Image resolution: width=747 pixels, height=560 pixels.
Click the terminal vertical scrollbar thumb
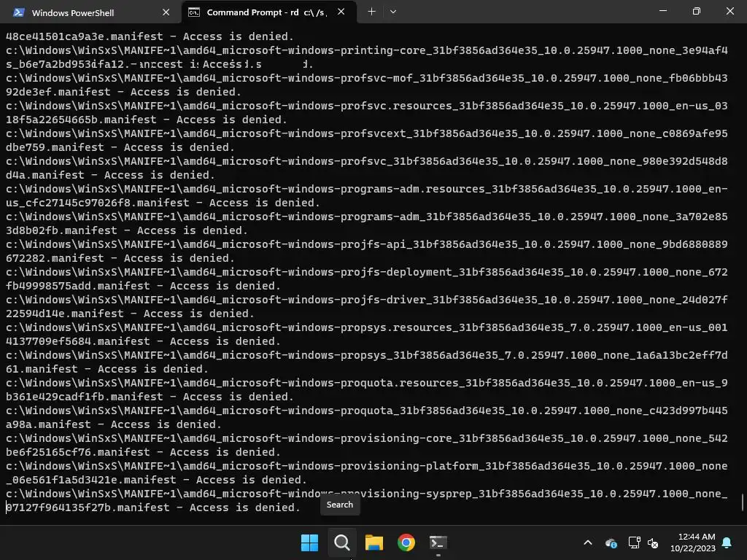pyautogui.click(x=742, y=502)
